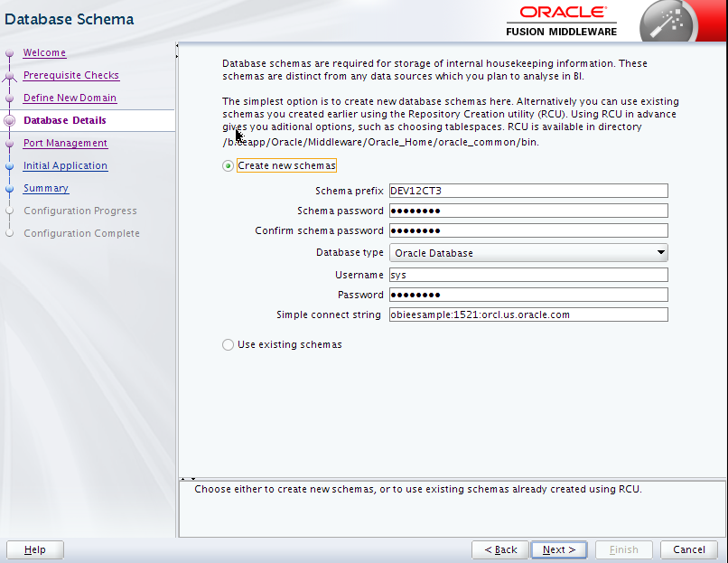Focus the database Password field

click(x=528, y=295)
